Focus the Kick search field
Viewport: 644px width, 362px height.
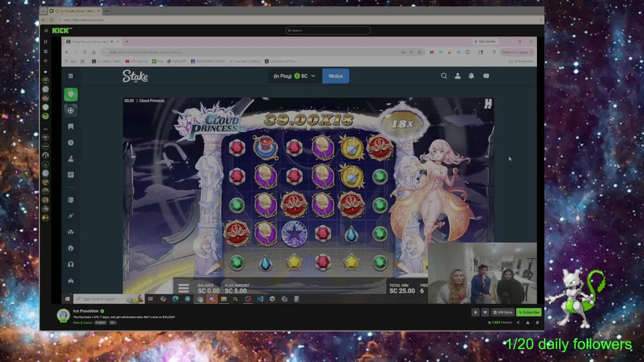click(328, 30)
